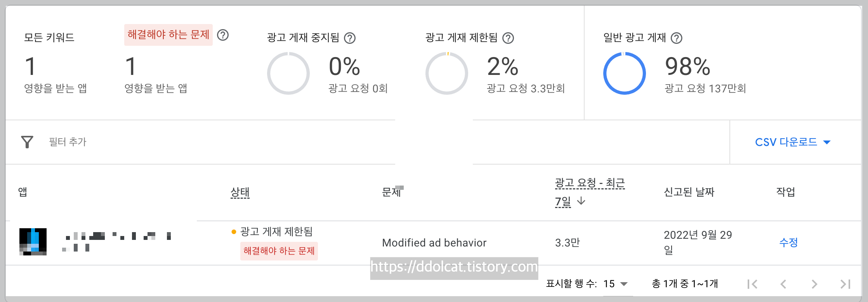Click the 2% 광고 게재 제한됨 ring
Screen dimensions: 868x302
447,73
